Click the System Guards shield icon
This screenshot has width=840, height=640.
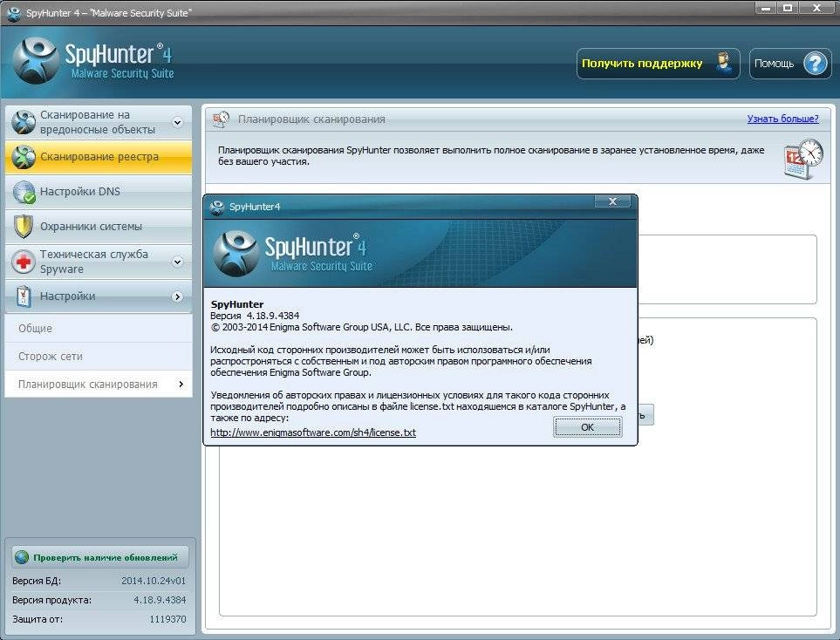[x=23, y=227]
